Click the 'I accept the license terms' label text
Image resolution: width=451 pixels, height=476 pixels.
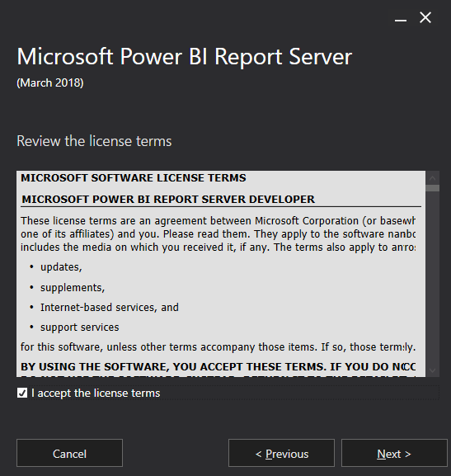click(96, 394)
